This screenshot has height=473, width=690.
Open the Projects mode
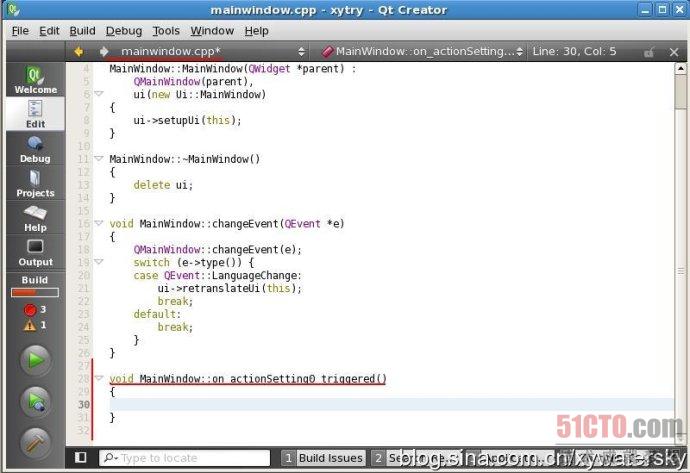pyautogui.click(x=35, y=183)
